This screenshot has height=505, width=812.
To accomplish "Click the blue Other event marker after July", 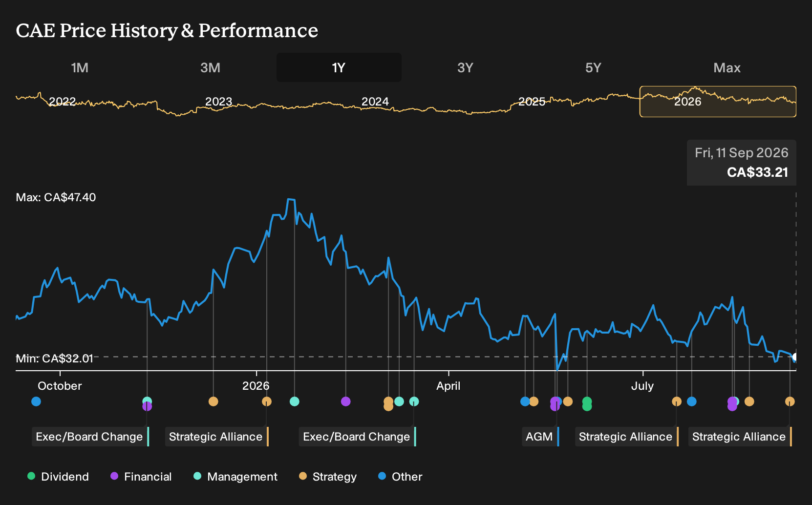I will (691, 401).
